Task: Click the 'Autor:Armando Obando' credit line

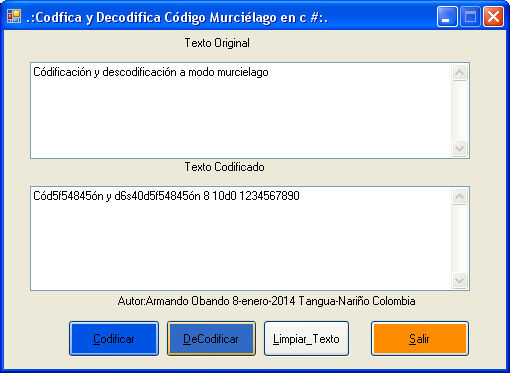Action: point(266,301)
